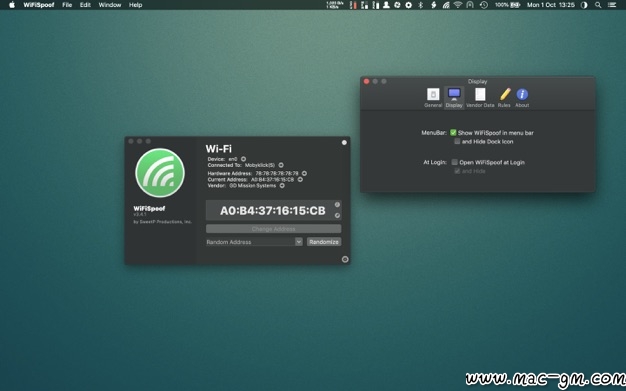626x391 pixels.
Task: Enable Open WiFiSpoof at Login
Action: pos(454,162)
